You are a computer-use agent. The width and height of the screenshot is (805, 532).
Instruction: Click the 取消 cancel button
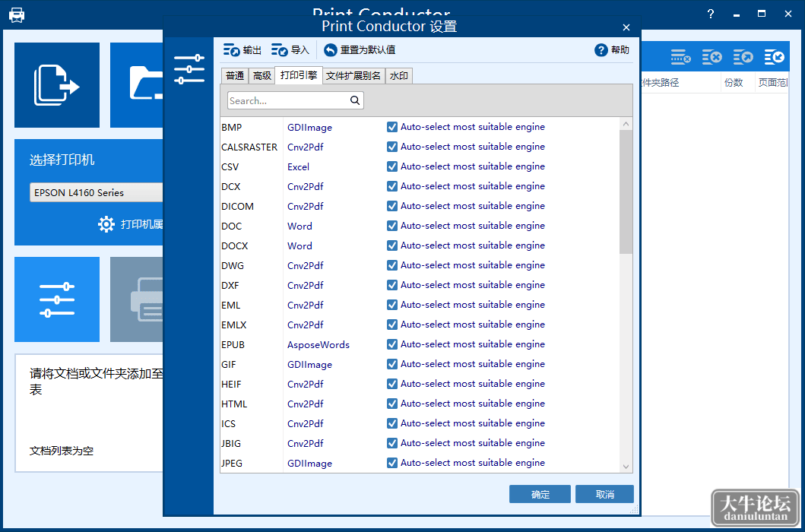(x=605, y=494)
